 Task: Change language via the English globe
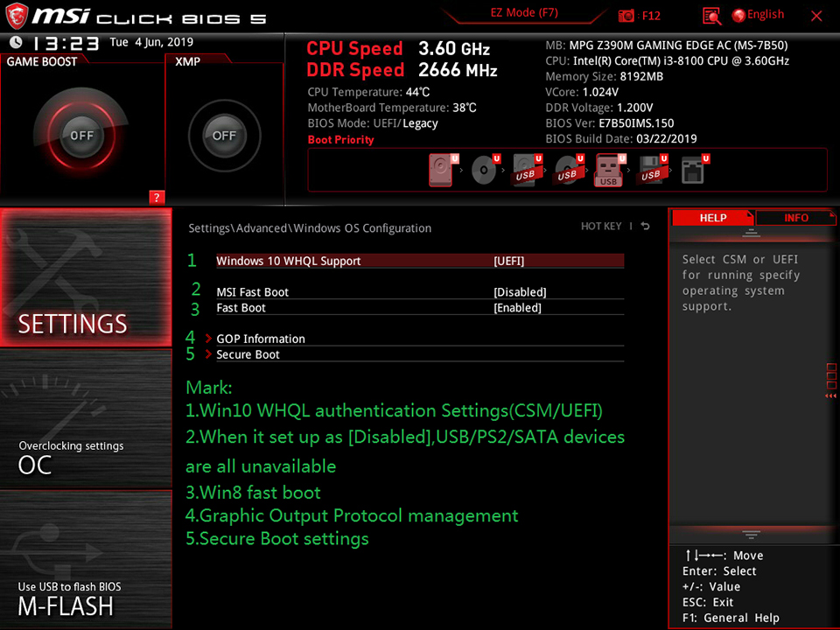click(758, 15)
